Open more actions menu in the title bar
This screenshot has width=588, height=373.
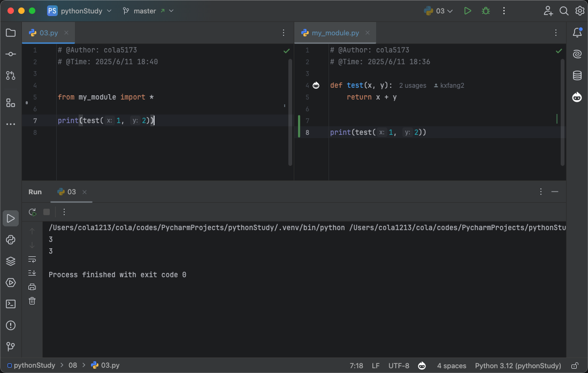point(504,11)
